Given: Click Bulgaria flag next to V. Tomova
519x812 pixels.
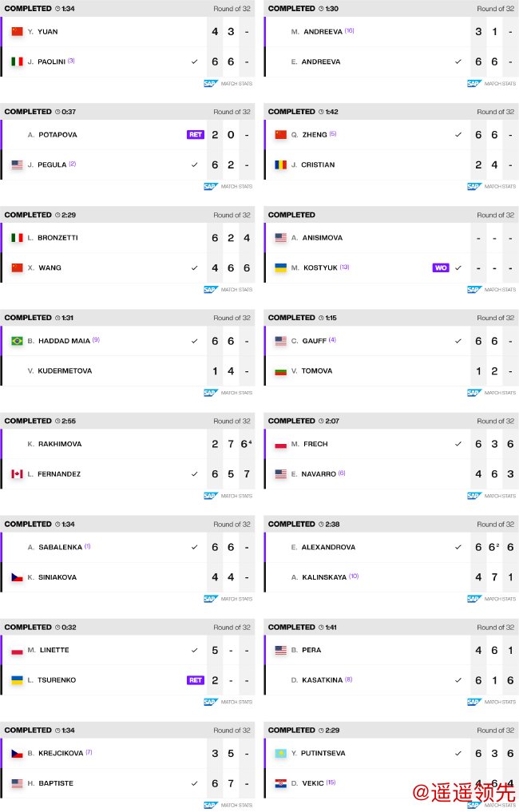Looking at the screenshot, I should tap(280, 371).
